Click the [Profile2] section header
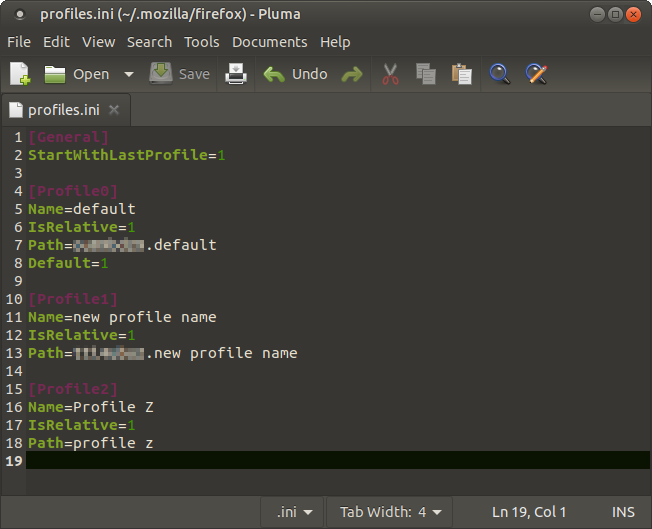The height and width of the screenshot is (529, 652). [73, 389]
